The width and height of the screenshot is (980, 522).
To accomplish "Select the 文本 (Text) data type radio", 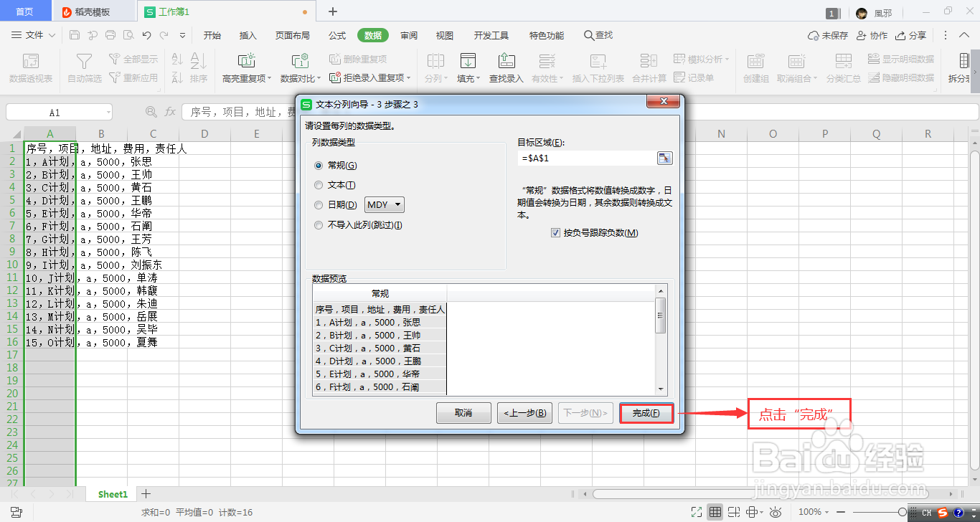I will pyautogui.click(x=318, y=184).
